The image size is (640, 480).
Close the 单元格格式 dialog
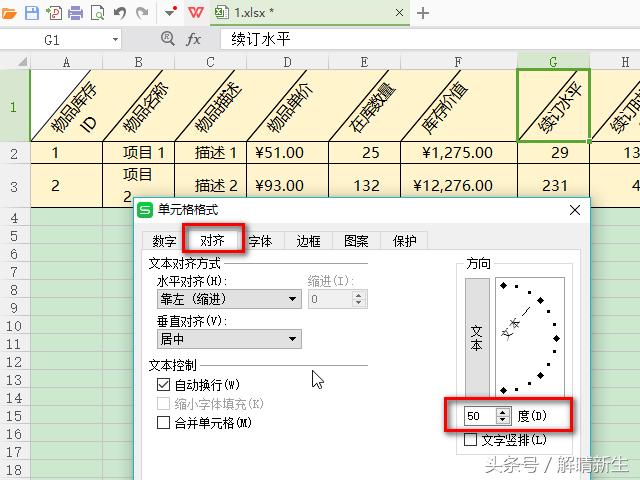pos(575,210)
